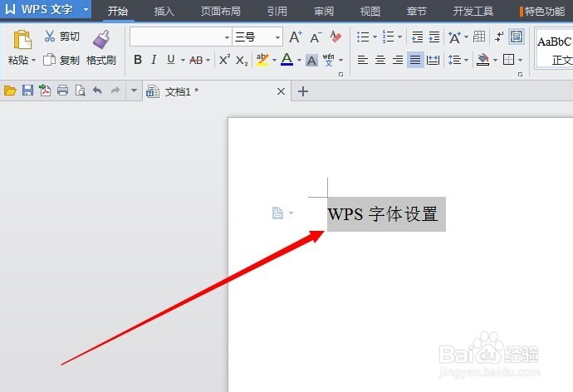Expand phonetic guide wén dropdown arrow

point(341,60)
